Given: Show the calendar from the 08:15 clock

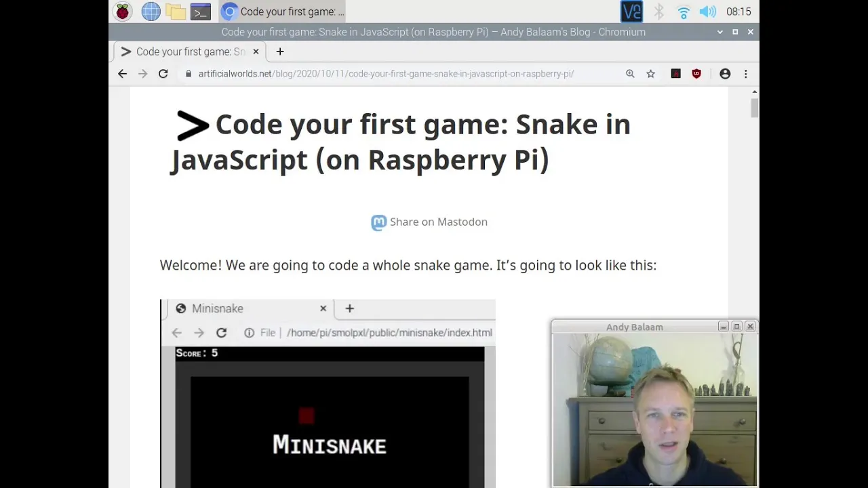Looking at the screenshot, I should 738,12.
